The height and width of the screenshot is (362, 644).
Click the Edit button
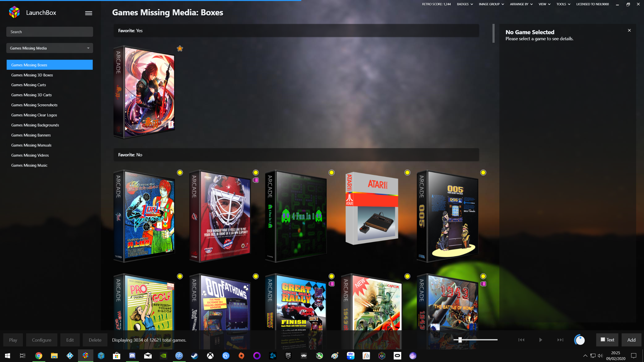tap(70, 340)
